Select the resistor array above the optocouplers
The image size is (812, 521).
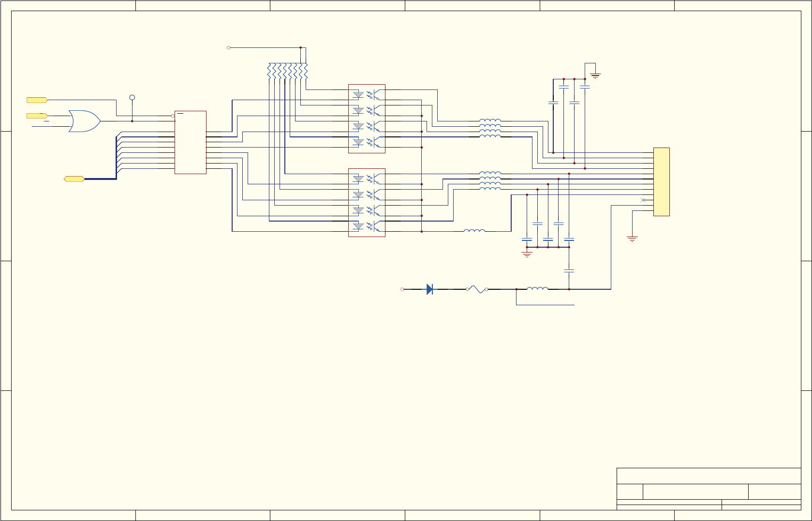pos(287,71)
